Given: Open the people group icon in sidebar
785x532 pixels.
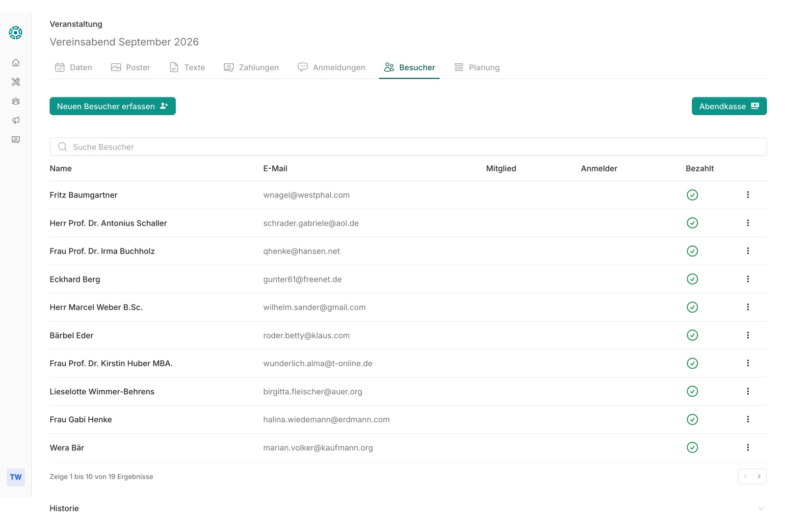Looking at the screenshot, I should pos(16,101).
